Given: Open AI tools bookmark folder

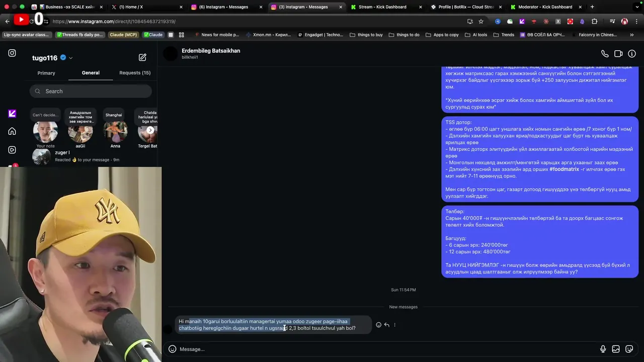Looking at the screenshot, I should 476,35.
